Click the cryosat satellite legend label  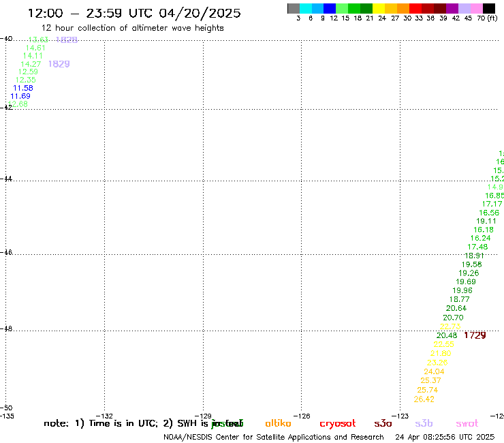pos(338,424)
